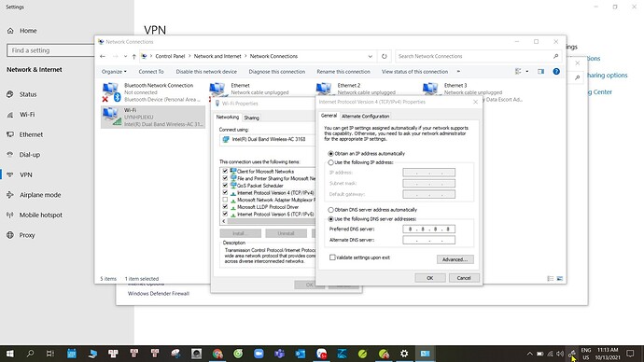Click Windows Defender Firewall link

pos(158,294)
